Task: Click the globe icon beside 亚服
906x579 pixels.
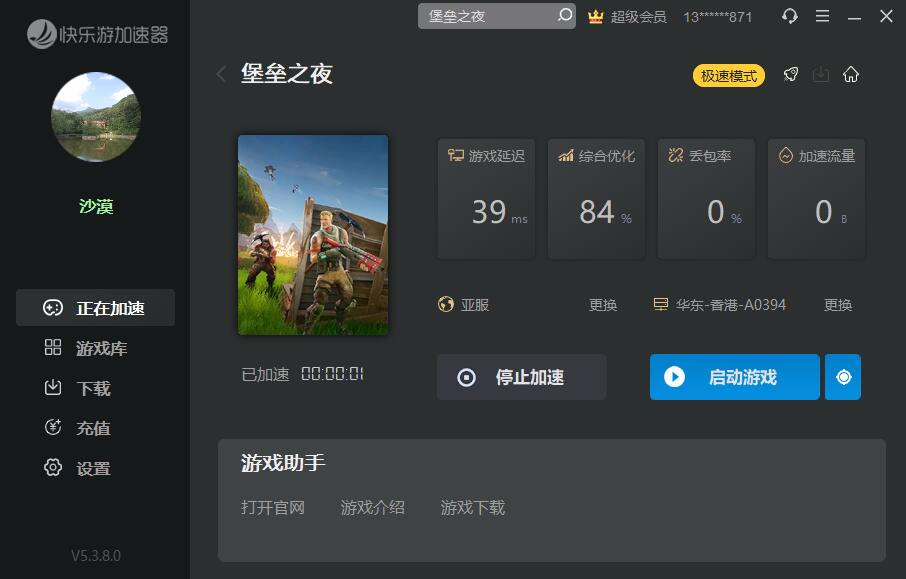Action: pyautogui.click(x=445, y=304)
